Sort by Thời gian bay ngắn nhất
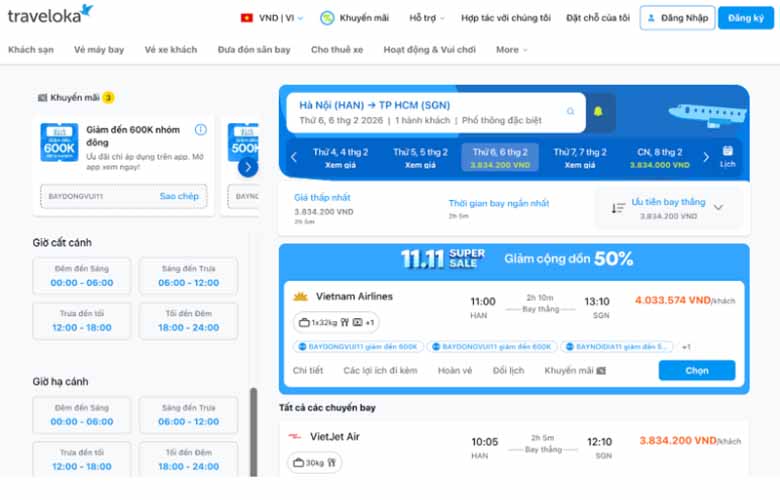This screenshot has width=780, height=500. (x=499, y=208)
